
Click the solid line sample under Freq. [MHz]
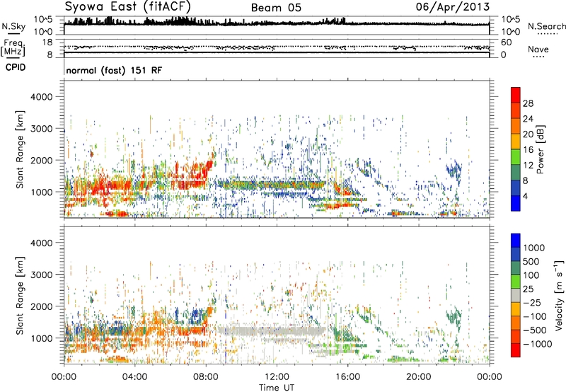[x=13, y=58]
